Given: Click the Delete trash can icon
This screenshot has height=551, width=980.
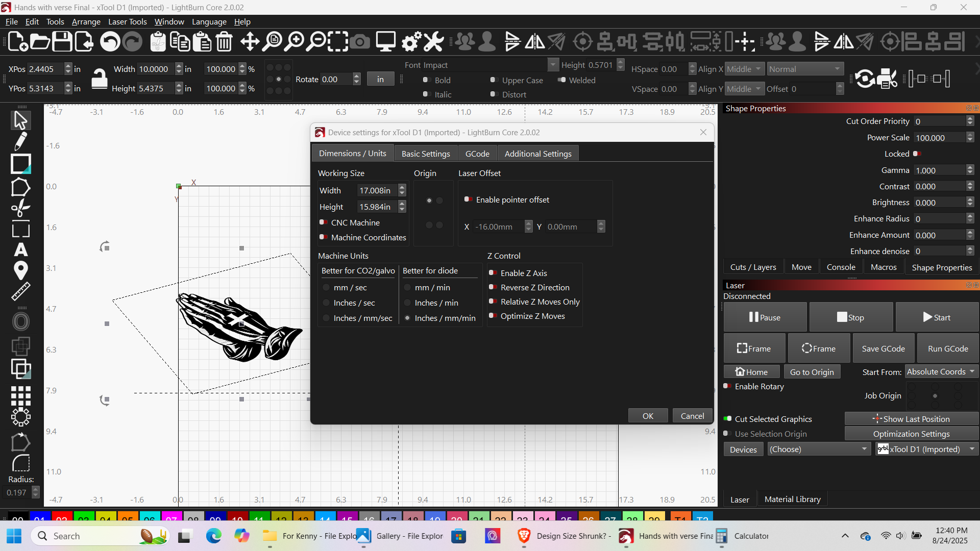Looking at the screenshot, I should [x=224, y=42].
